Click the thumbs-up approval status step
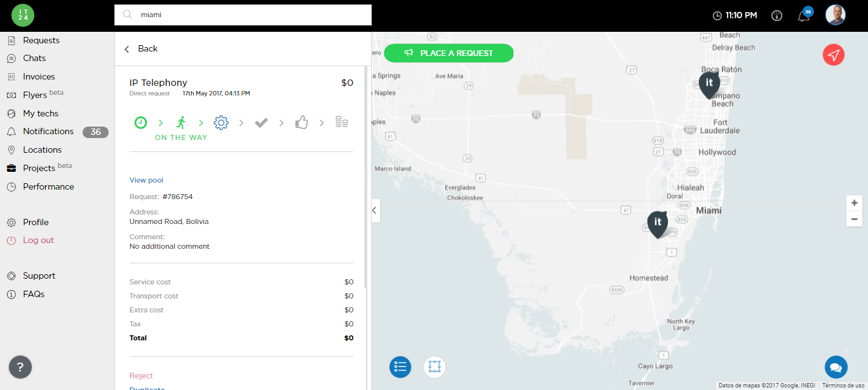Screen dimensions: 868x390 coord(301,122)
